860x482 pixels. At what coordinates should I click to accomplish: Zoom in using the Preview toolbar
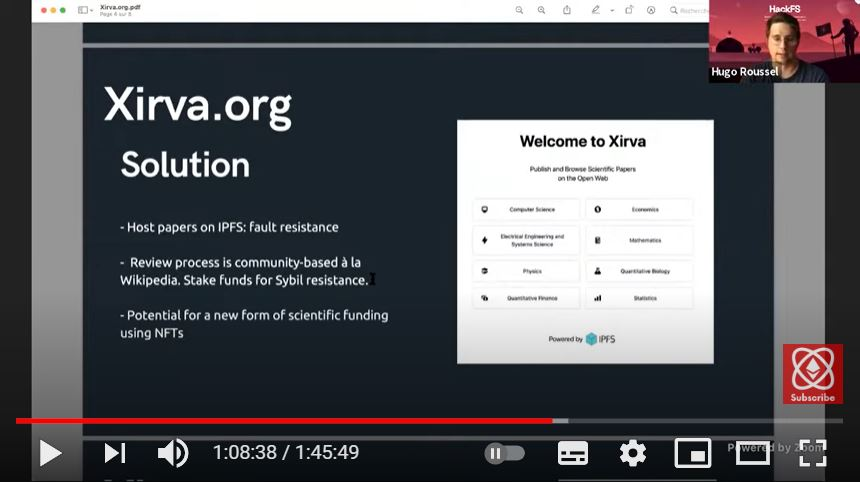tap(541, 10)
